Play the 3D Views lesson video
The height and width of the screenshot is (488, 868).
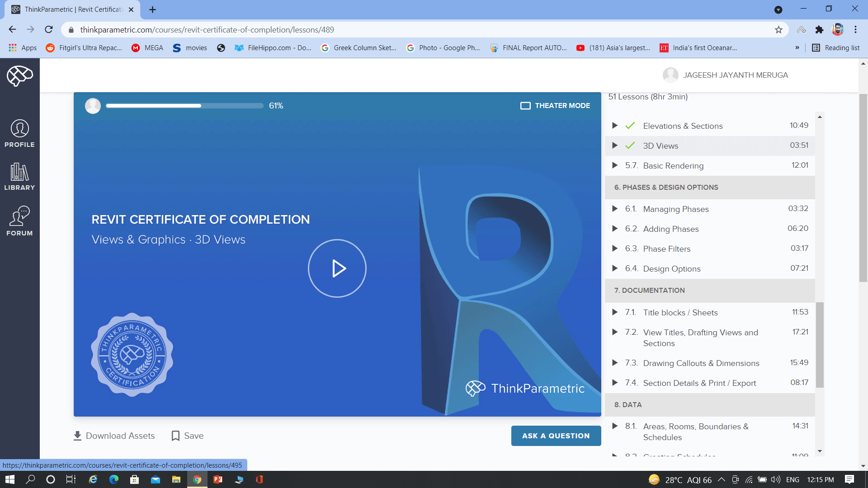(x=337, y=268)
